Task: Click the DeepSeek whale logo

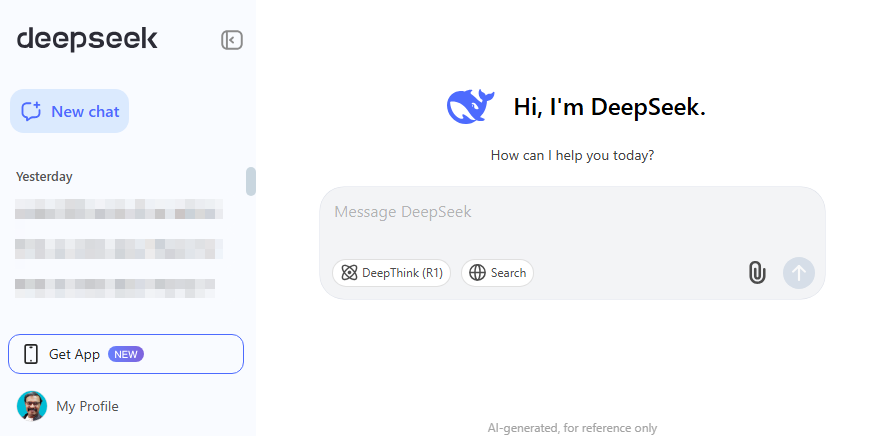Action: tap(470, 106)
